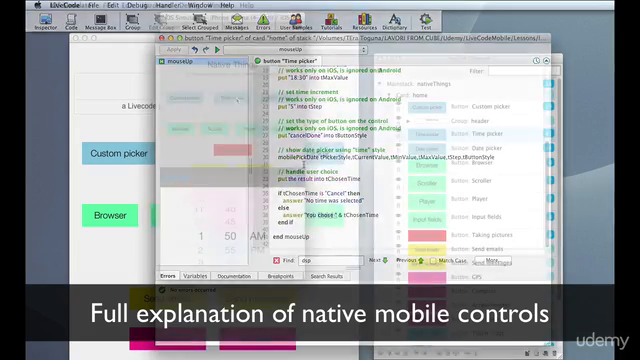Screen dimensions: 640x360
Task: Switch to the Search Results tab
Action: click(x=327, y=276)
